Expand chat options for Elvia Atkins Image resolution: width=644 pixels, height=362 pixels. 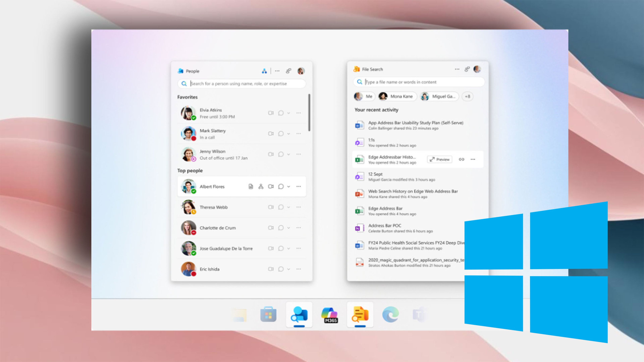[288, 113]
